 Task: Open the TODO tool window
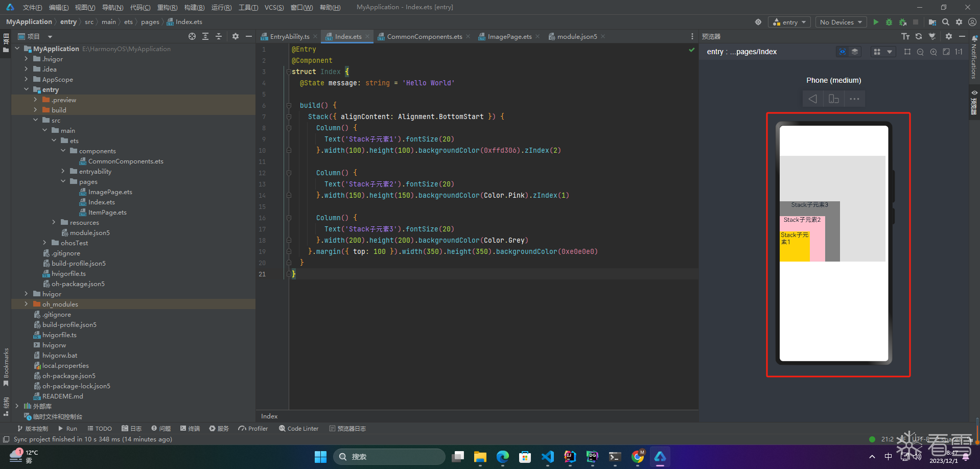[x=100, y=429]
